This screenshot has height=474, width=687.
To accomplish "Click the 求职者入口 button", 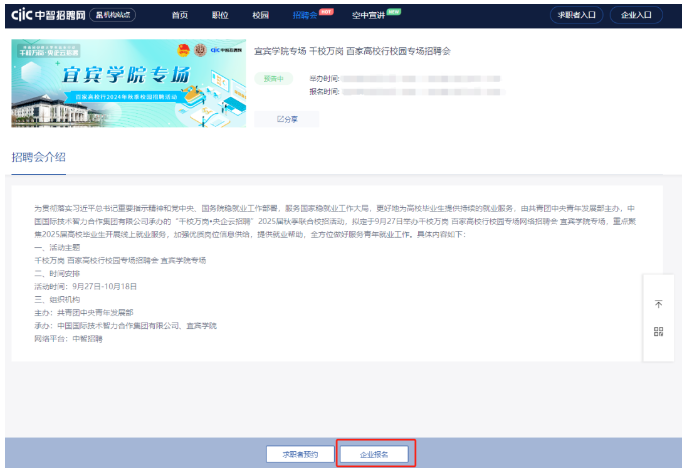I will point(577,15).
